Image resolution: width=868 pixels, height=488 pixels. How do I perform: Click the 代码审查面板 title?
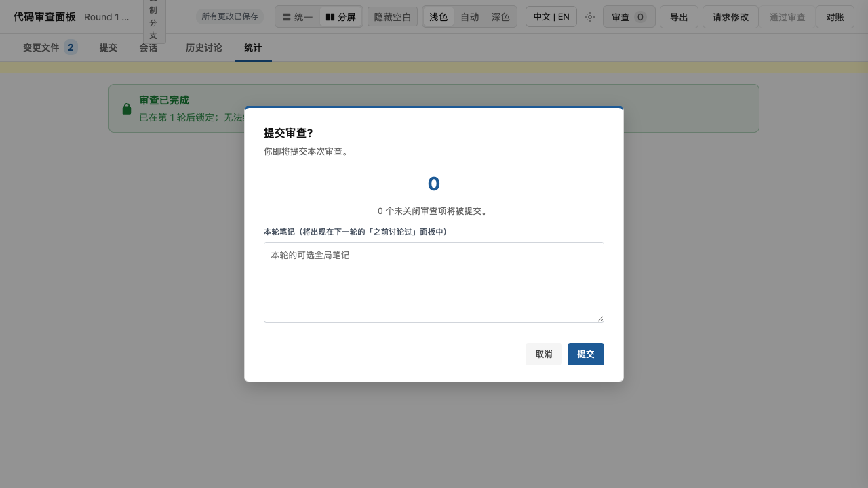click(x=45, y=17)
